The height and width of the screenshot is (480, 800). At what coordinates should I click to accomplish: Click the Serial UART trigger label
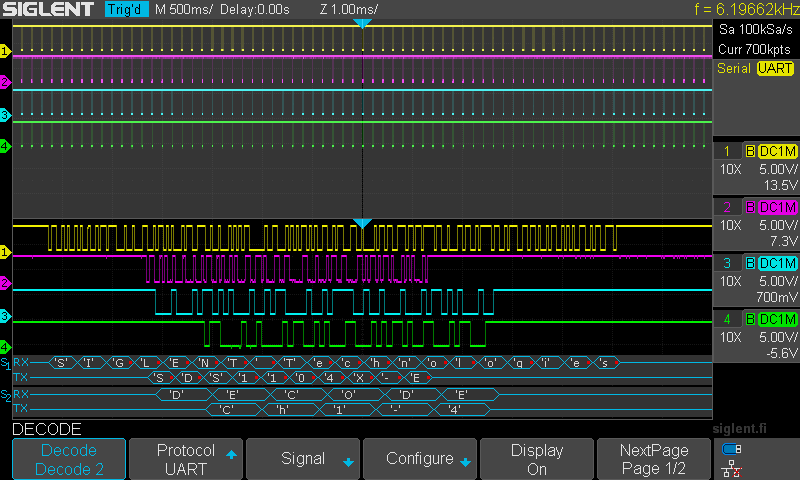pos(756,68)
